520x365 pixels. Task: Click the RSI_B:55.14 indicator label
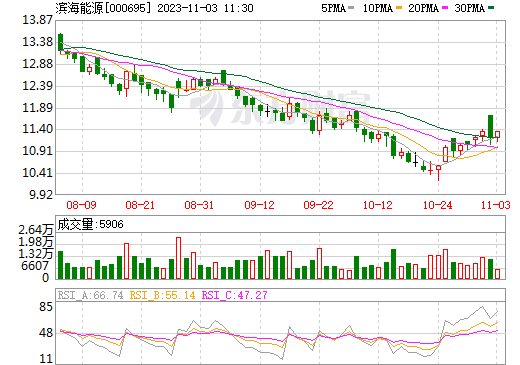coord(162,295)
